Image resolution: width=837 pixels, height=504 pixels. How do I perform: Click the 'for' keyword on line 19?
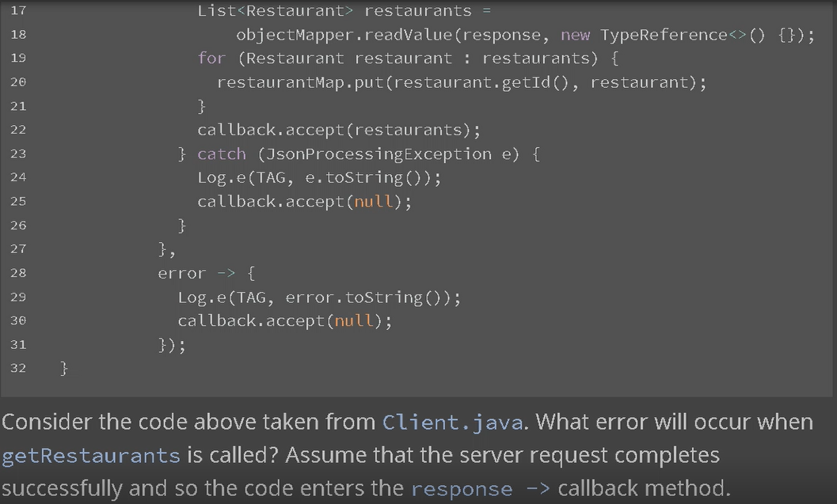pos(211,58)
